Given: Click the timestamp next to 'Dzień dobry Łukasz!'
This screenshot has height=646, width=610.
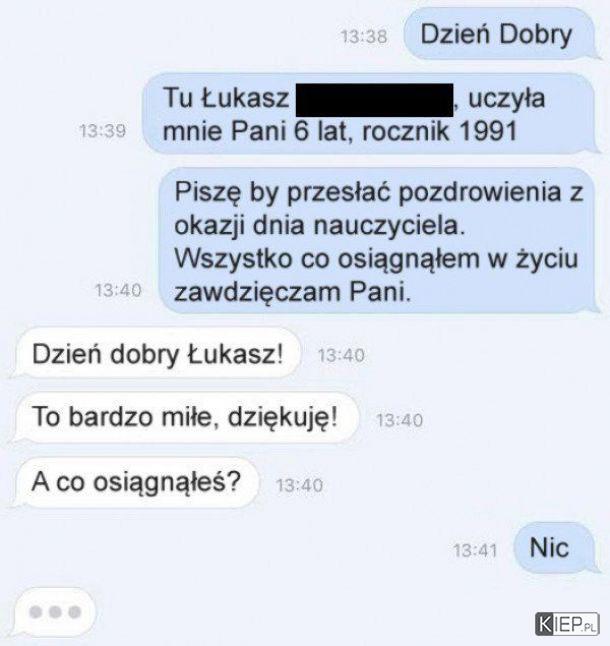Looking at the screenshot, I should (x=341, y=356).
